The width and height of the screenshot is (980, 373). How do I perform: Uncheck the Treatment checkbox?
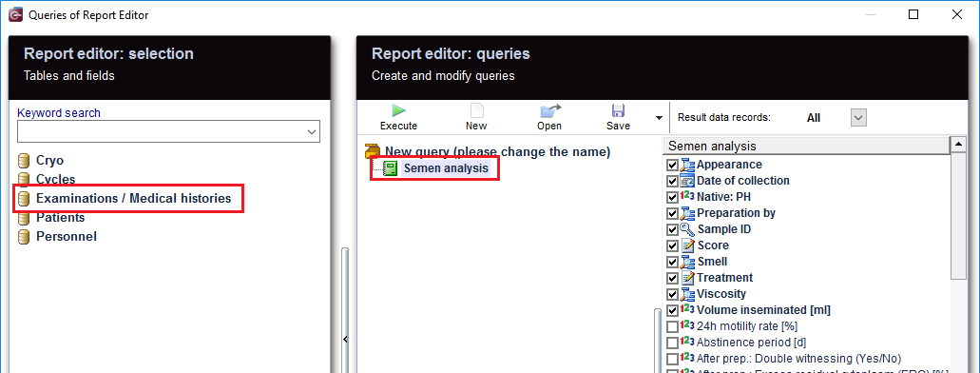pyautogui.click(x=672, y=278)
